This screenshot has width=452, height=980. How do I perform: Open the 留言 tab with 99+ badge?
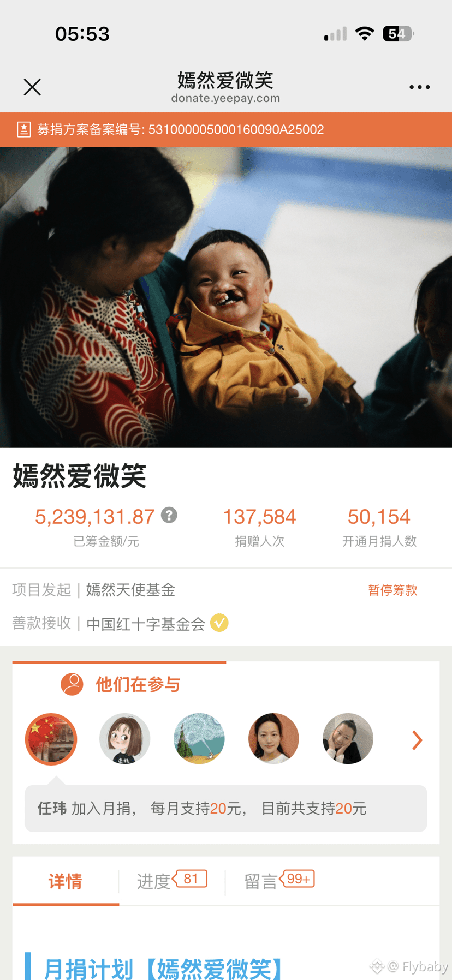click(279, 881)
